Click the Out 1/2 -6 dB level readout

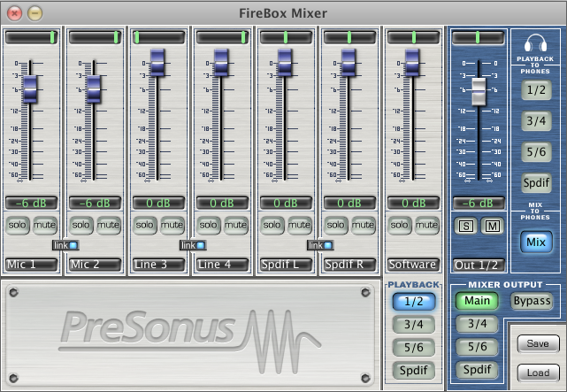pyautogui.click(x=479, y=204)
